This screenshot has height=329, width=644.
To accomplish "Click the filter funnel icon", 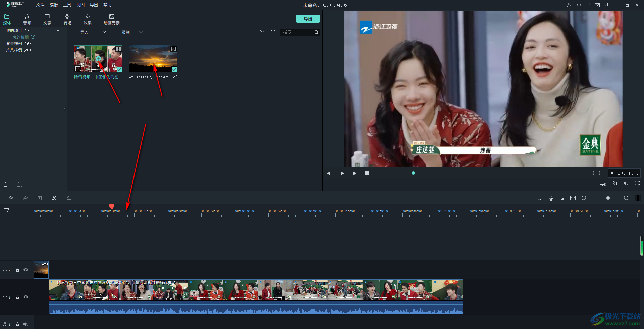I will tap(262, 32).
